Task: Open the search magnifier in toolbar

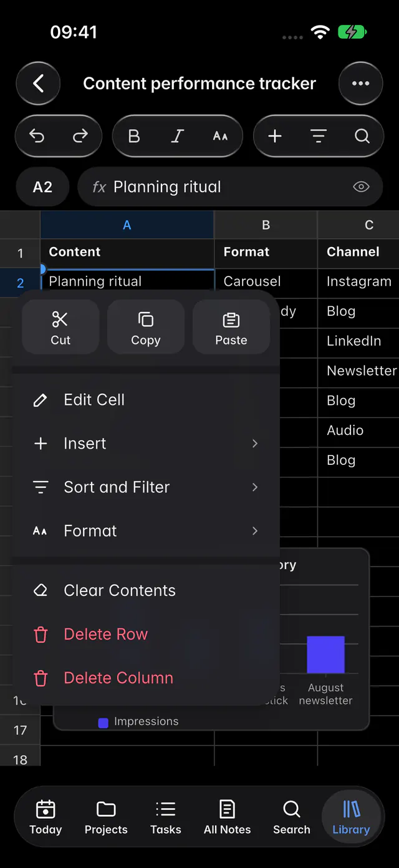Action: [362, 136]
